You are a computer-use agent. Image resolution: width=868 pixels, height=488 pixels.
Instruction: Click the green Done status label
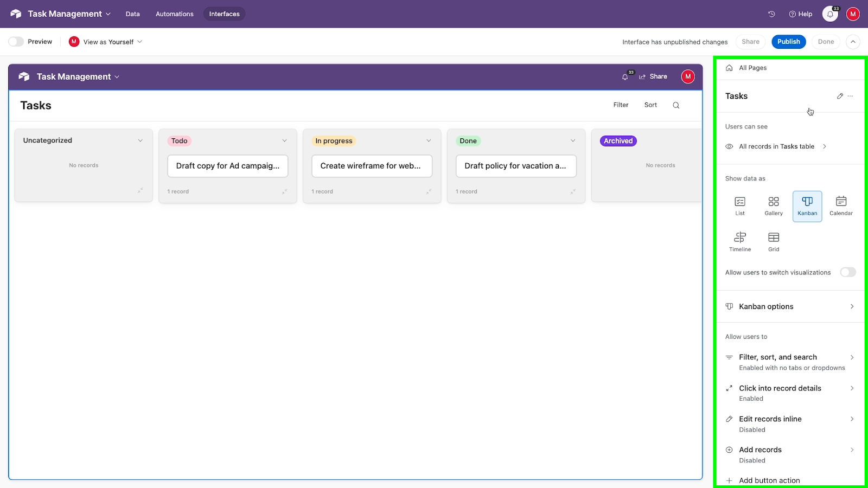(x=468, y=141)
